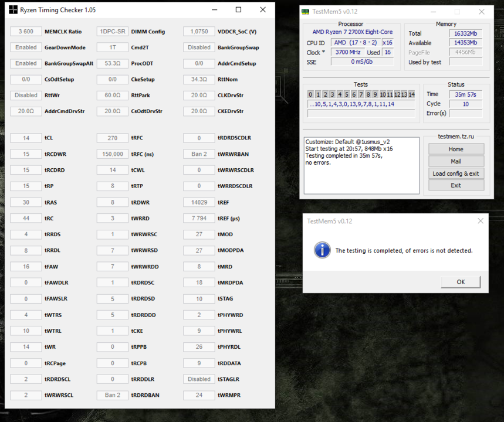
Task: Click the tRAS value 30
Action: point(26,202)
